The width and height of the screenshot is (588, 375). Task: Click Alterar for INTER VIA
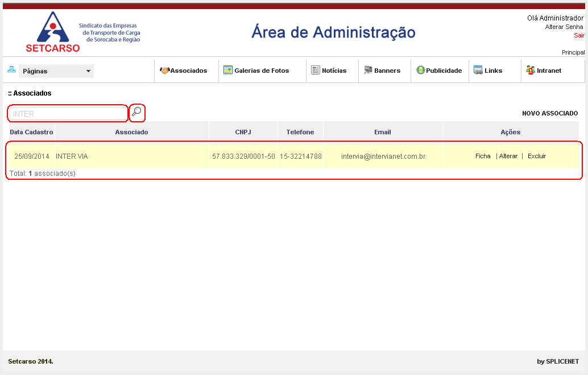tap(508, 156)
